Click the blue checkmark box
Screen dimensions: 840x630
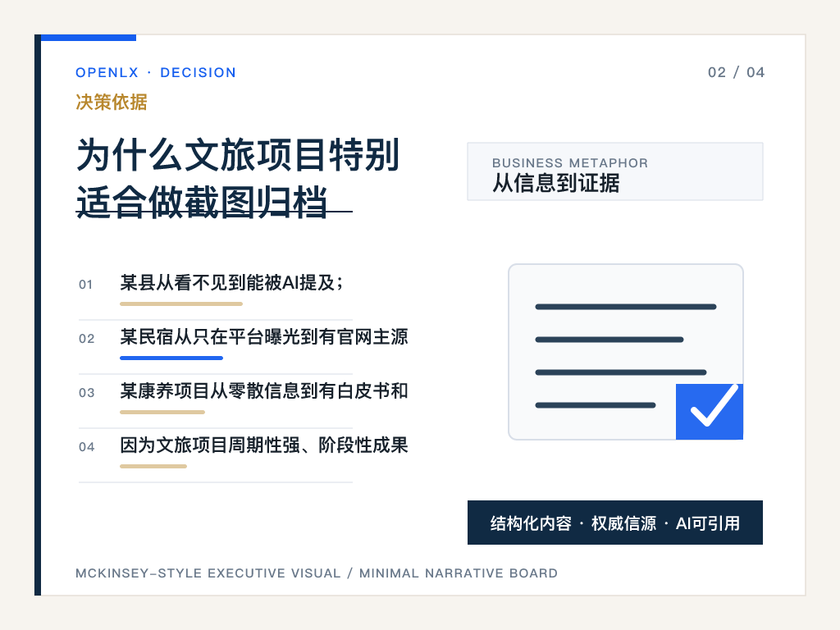[x=710, y=412]
